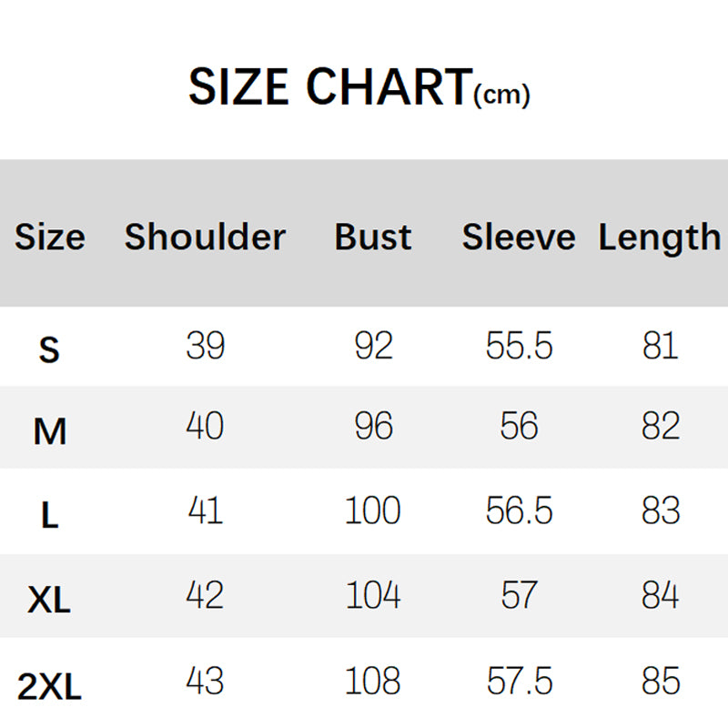This screenshot has width=728, height=728.
Task: Select the Length column header
Action: pos(660,238)
